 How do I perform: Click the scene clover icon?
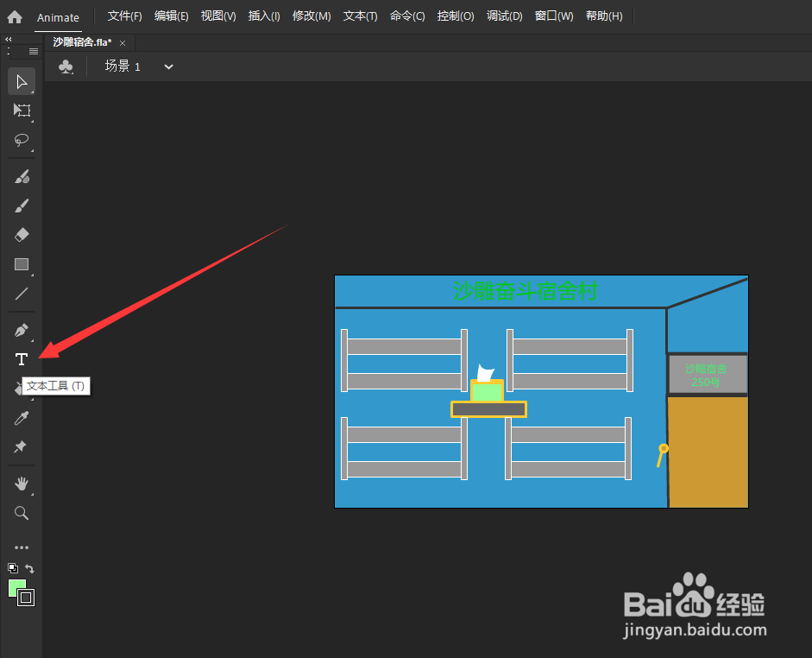(x=66, y=66)
